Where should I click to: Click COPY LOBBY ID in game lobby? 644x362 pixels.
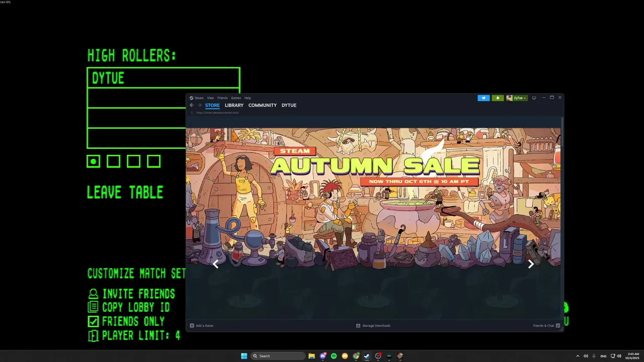pos(136,307)
